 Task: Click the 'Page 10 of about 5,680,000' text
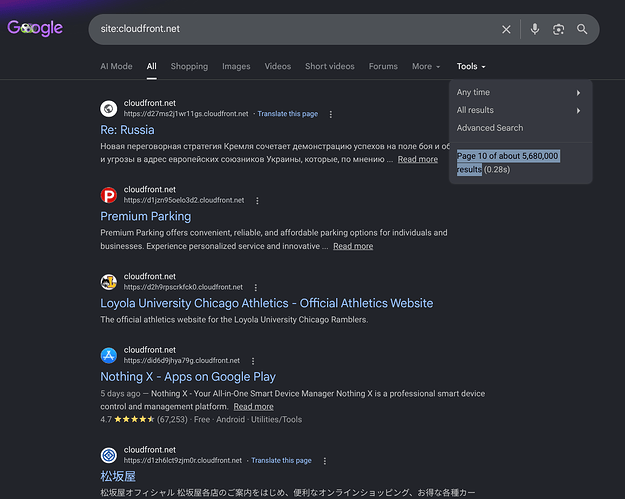[507, 156]
